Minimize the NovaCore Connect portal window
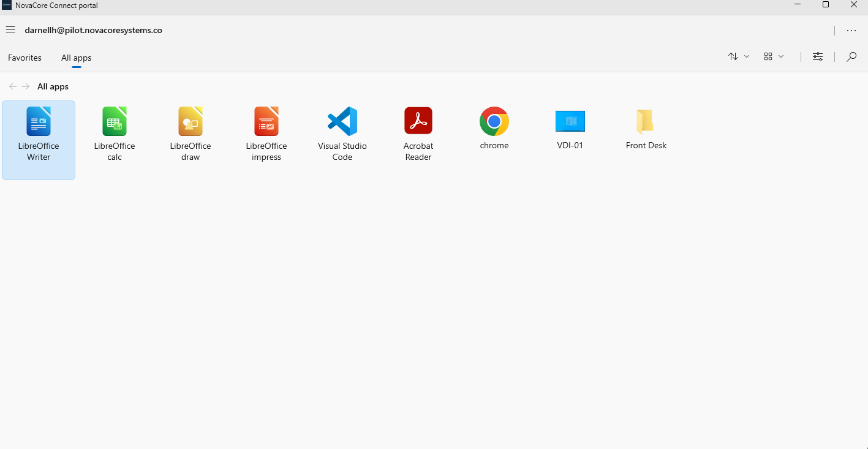Screen dimensions: 868x449 798,5
